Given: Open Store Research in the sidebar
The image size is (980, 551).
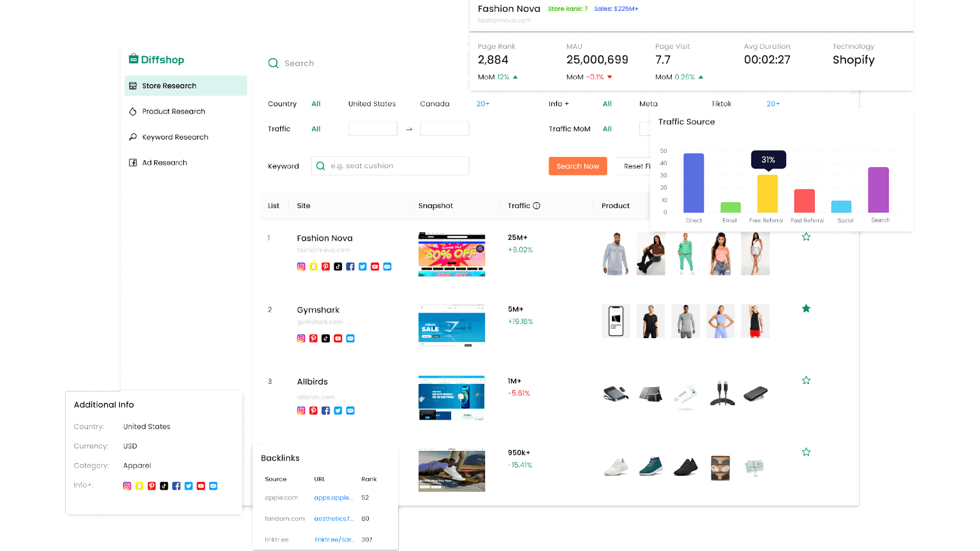Looking at the screenshot, I should coord(186,85).
